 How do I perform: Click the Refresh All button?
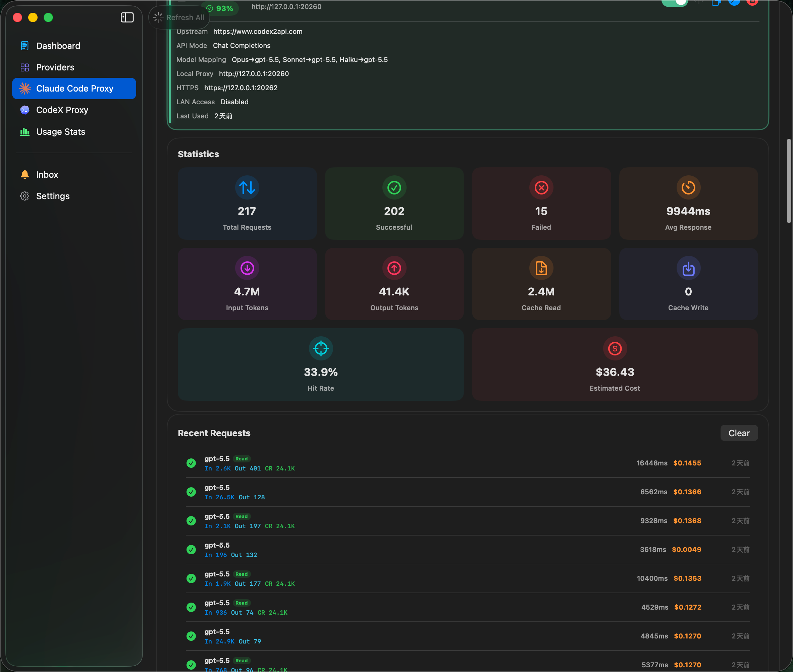click(179, 17)
